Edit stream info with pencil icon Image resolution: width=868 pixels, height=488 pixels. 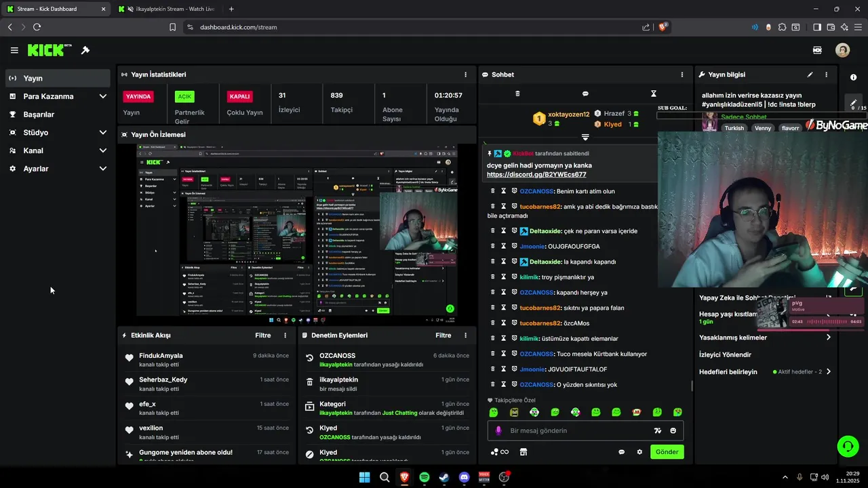[x=810, y=75]
